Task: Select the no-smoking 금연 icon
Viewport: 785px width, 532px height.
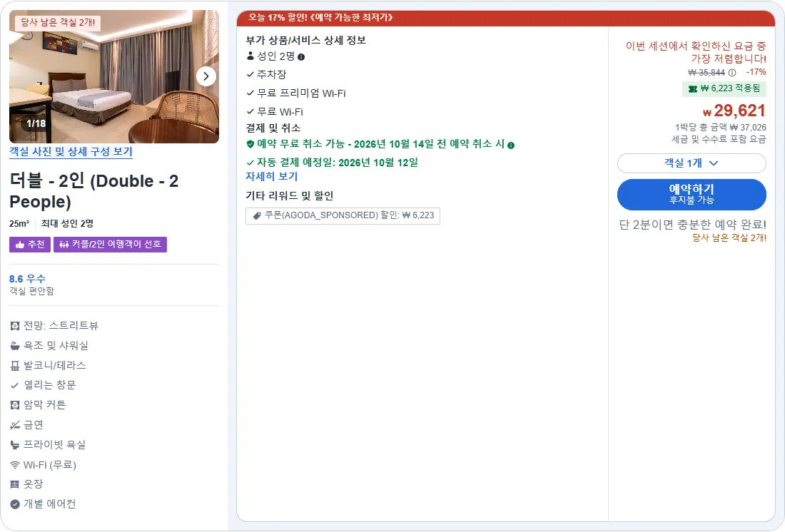Action: coord(15,425)
